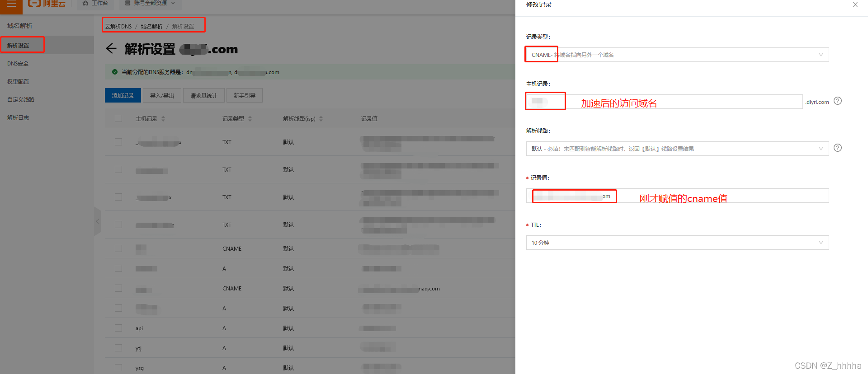Expand the 账号全部资源 dropdown

[x=150, y=3]
